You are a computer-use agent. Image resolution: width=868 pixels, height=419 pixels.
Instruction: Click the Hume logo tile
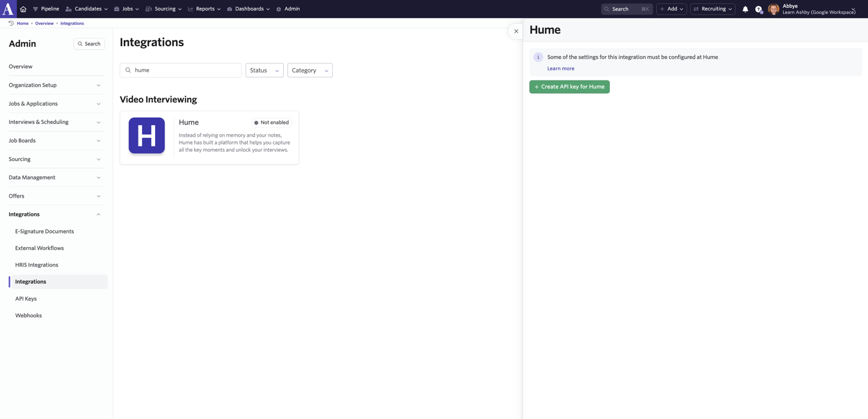(x=146, y=135)
